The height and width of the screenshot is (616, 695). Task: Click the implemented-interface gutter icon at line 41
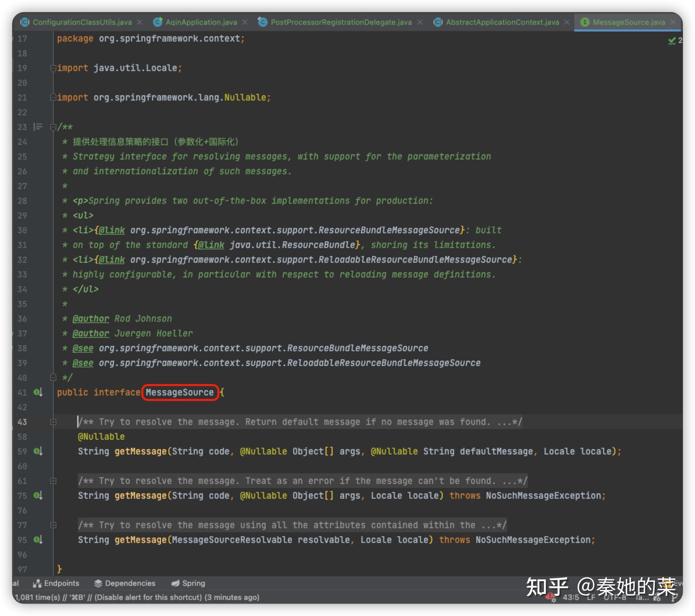click(38, 392)
